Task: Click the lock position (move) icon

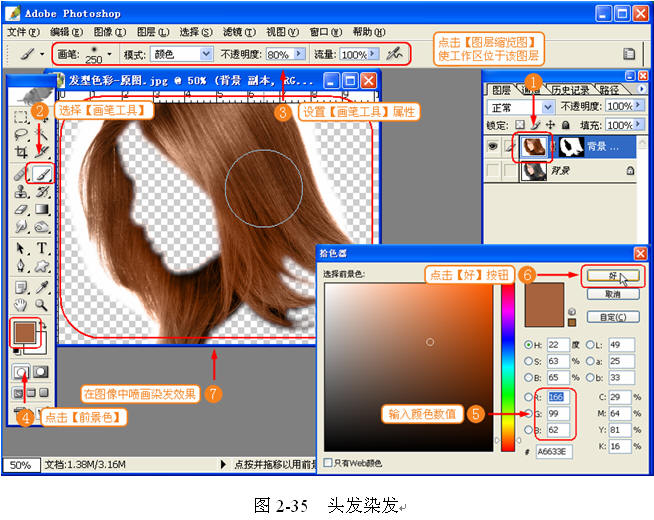Action: (551, 124)
